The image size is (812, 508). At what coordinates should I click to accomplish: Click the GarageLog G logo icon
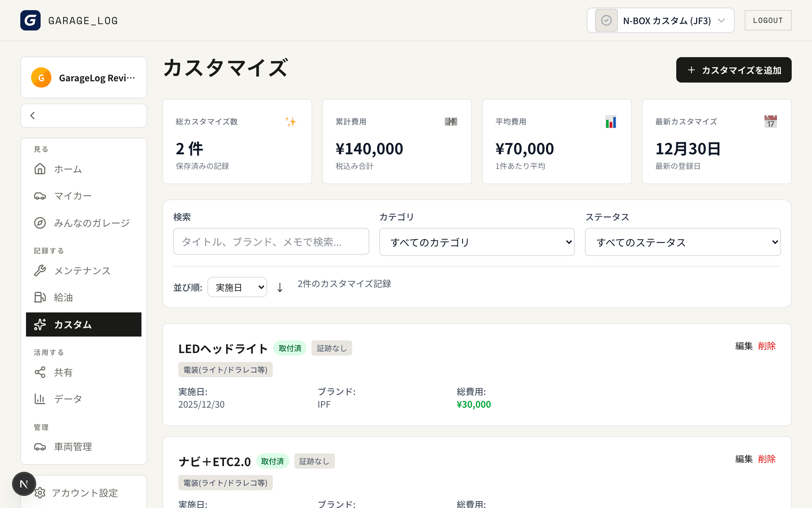point(30,20)
